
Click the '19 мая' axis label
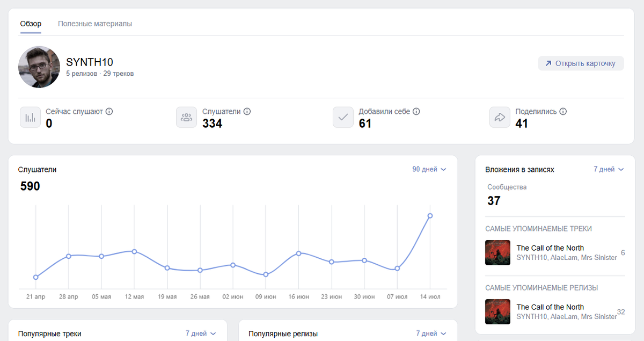tap(167, 296)
